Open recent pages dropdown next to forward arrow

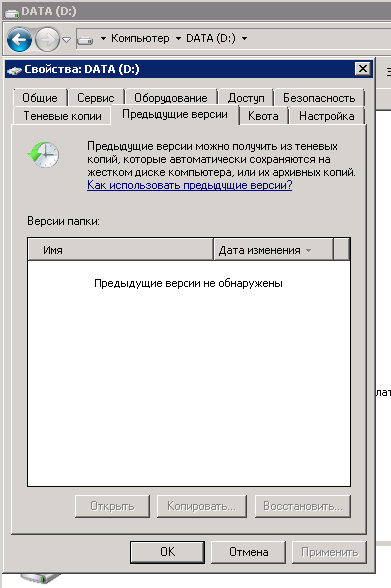[x=66, y=39]
